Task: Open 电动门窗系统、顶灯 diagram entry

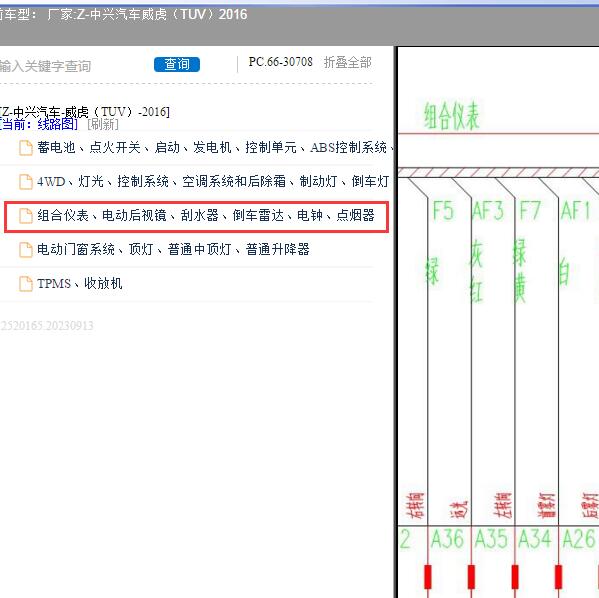Action: click(x=173, y=250)
